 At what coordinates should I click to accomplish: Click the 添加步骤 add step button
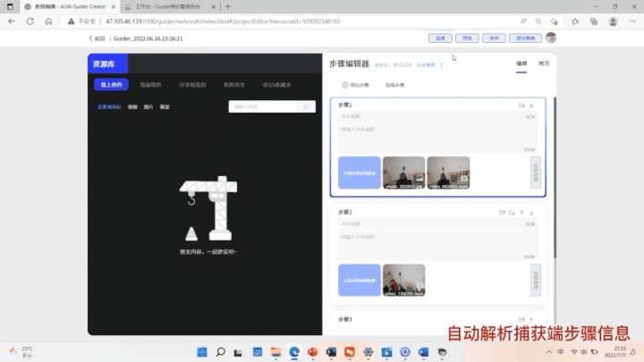tap(355, 85)
